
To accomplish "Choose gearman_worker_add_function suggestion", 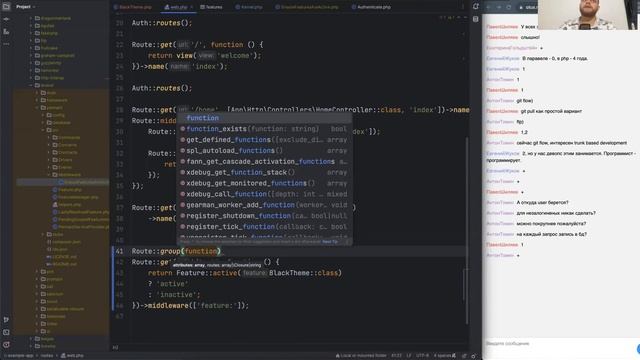I will pyautogui.click(x=264, y=205).
